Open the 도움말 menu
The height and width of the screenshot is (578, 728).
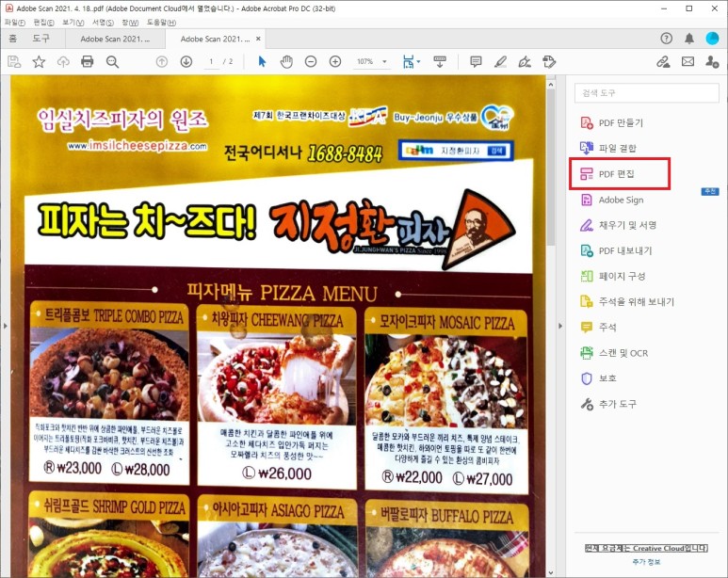tap(161, 23)
